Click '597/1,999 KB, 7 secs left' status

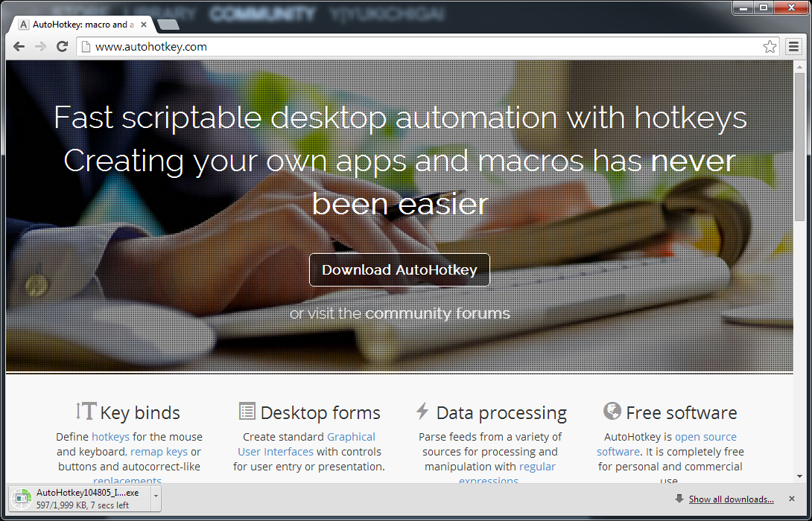pyautogui.click(x=83, y=505)
